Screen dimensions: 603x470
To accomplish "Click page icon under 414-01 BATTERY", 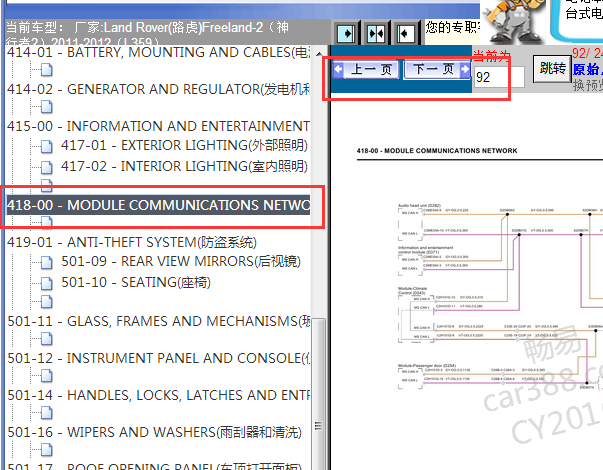I will pyautogui.click(x=47, y=70).
